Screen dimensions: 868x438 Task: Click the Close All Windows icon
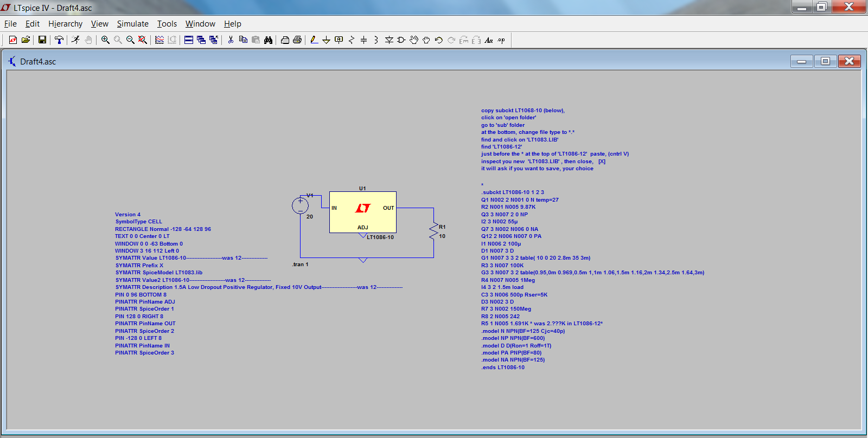(214, 40)
